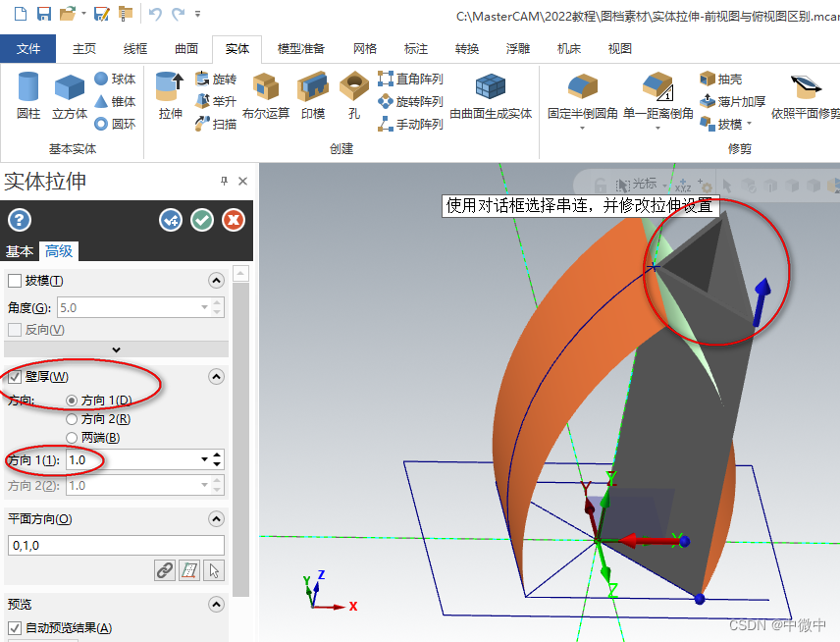Increase 方向 1(1) value with stepper

(x=217, y=455)
